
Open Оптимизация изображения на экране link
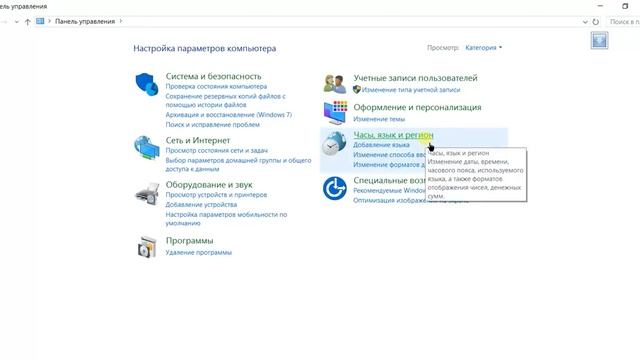click(389, 200)
